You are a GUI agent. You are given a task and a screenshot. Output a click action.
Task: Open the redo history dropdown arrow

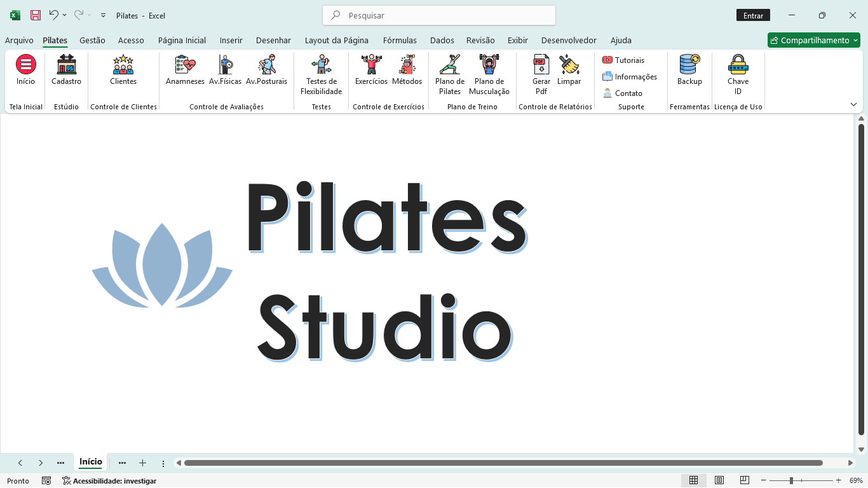pyautogui.click(x=89, y=15)
